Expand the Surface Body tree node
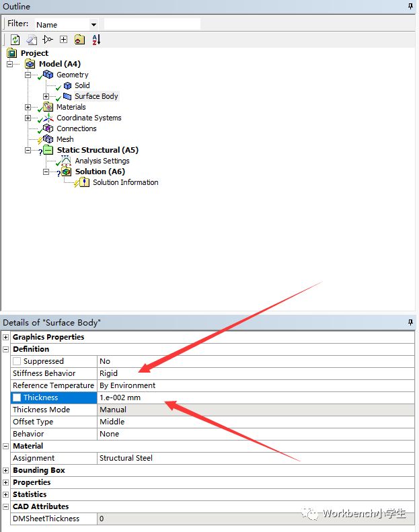This screenshot has width=419, height=532. pos(46,96)
